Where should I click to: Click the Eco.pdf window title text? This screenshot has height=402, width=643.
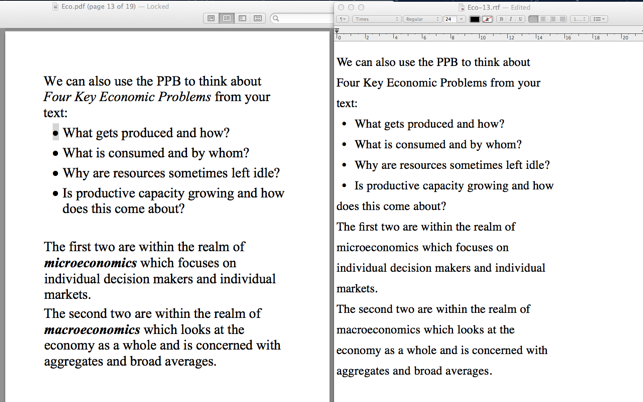click(99, 7)
